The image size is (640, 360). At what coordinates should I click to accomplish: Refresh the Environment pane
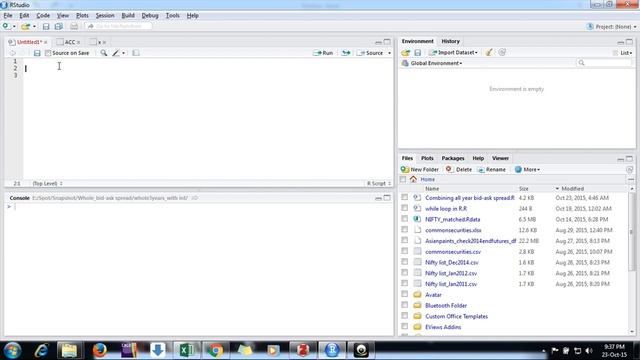click(x=502, y=52)
